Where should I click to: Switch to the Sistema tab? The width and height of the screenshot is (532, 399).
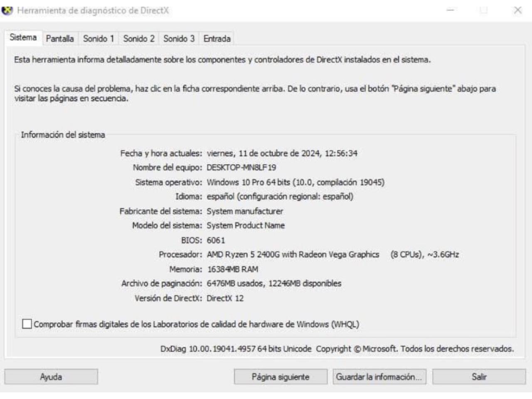(23, 38)
